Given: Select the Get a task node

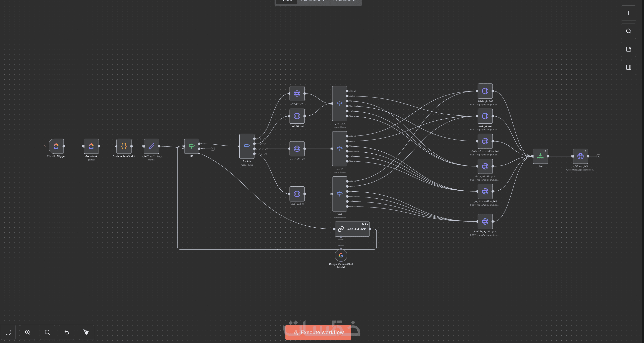Looking at the screenshot, I should click(91, 146).
